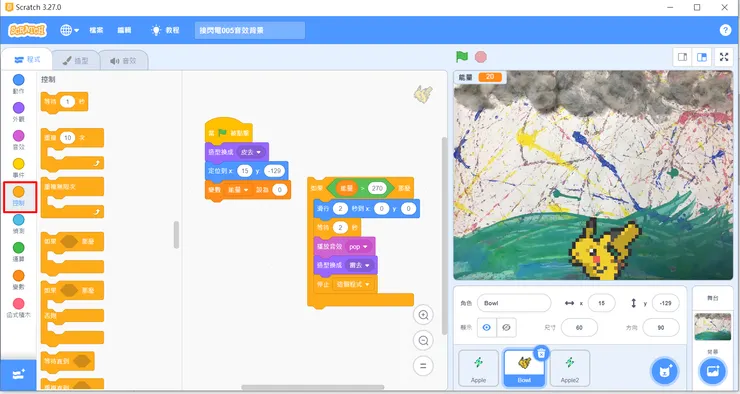Click the sprite direction field 90
This screenshot has width=740, height=394.
point(661,327)
